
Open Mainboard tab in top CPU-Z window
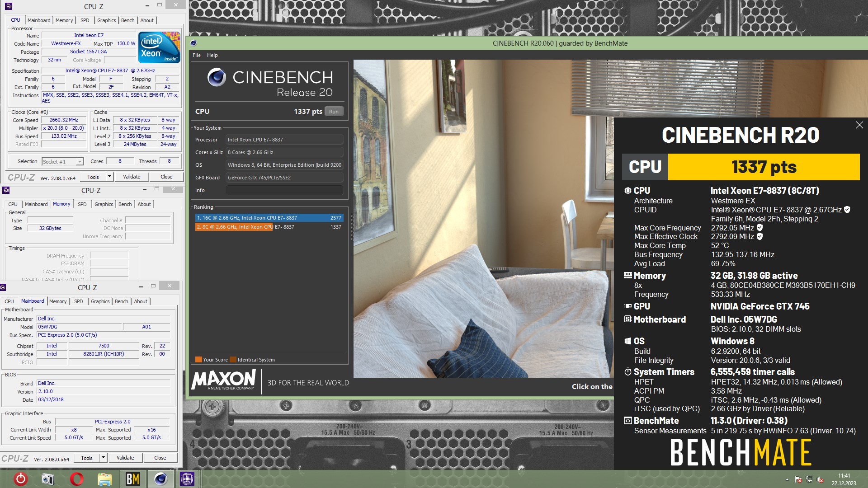pos(39,20)
